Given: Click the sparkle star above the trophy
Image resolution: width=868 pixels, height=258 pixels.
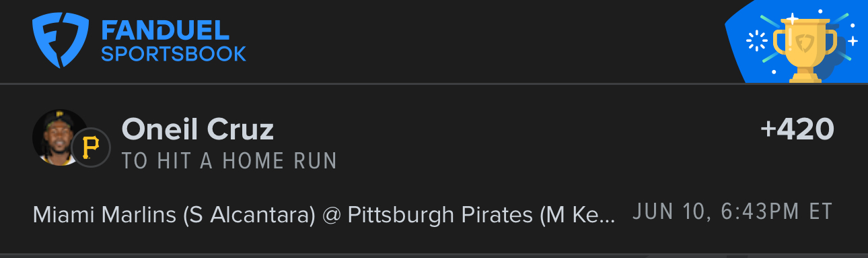Looking at the screenshot, I should point(793,18).
